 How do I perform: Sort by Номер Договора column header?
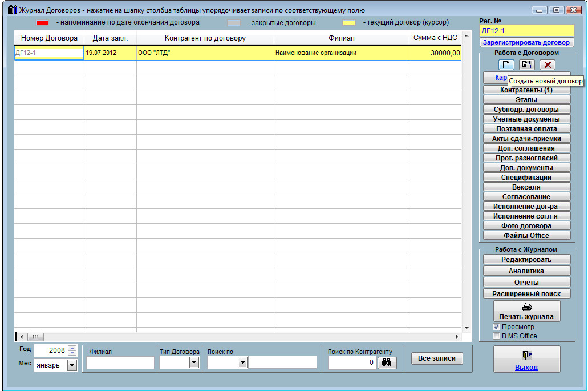[x=49, y=38]
